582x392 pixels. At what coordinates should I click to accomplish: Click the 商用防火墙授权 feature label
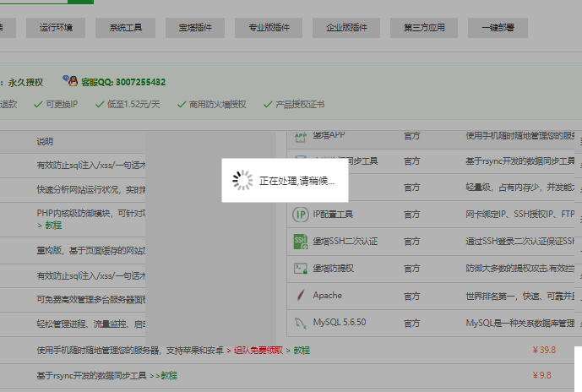click(x=217, y=104)
